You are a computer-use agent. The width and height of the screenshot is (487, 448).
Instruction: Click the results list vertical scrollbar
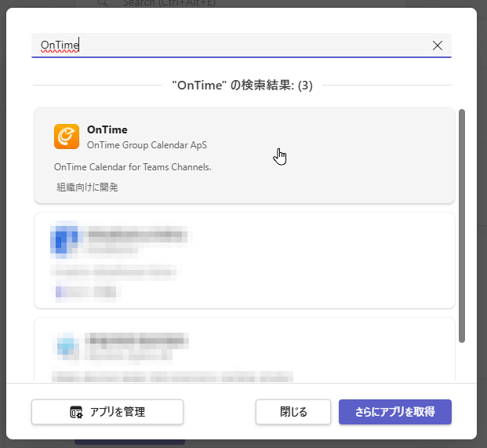tap(462, 226)
